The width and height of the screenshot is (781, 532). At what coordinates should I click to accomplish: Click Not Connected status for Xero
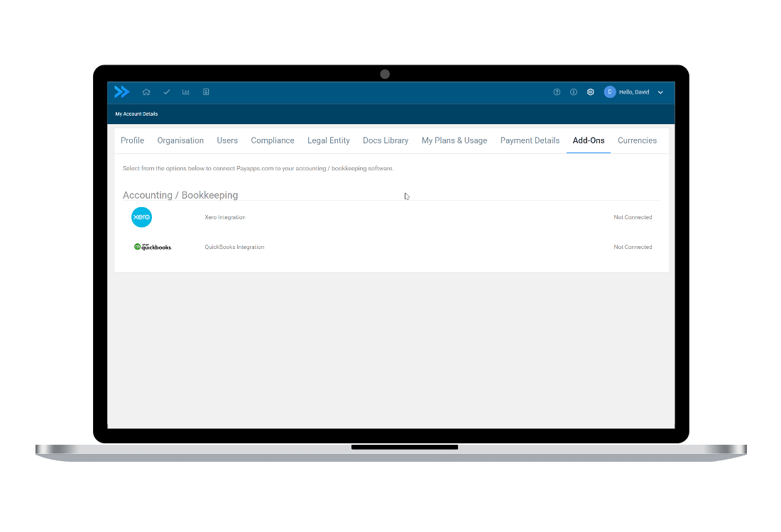tap(633, 217)
